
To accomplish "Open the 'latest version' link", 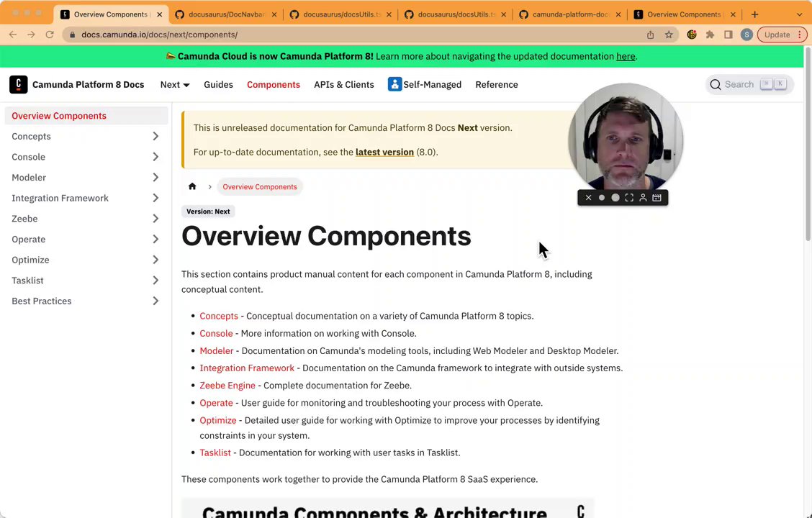I will click(385, 152).
